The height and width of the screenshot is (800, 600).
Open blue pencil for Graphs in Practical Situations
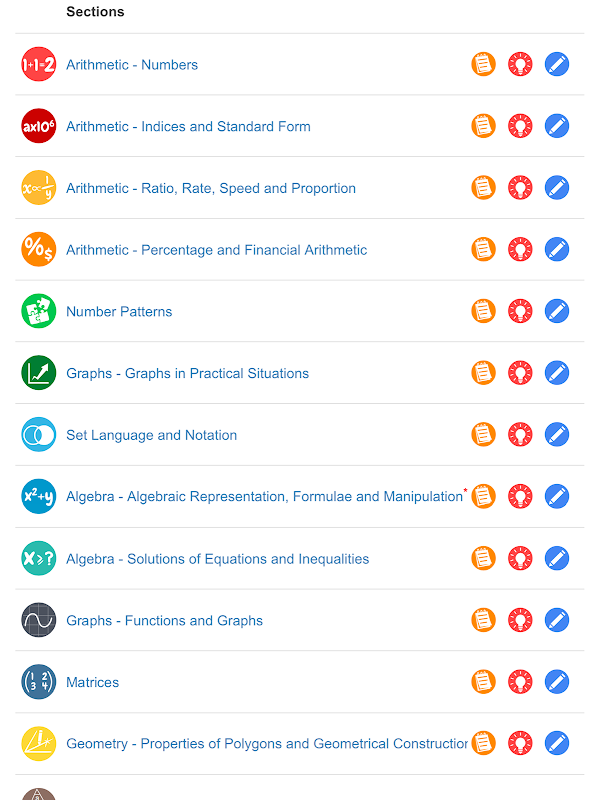tap(557, 373)
